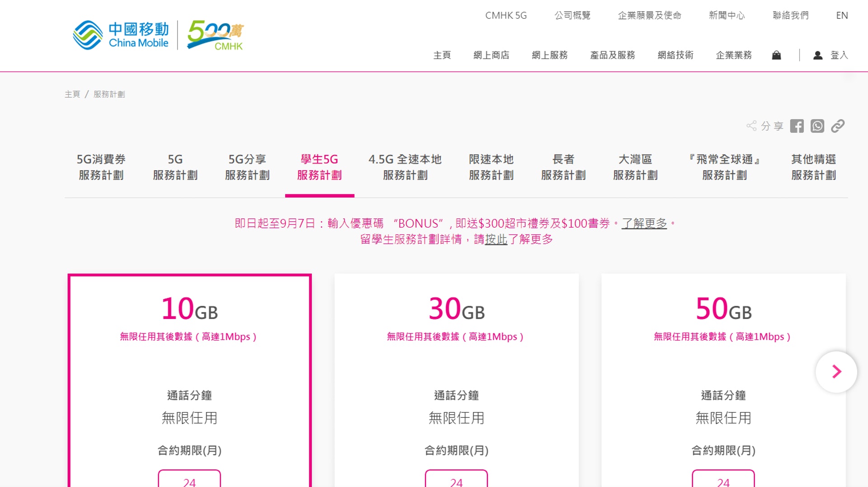Image resolution: width=868 pixels, height=487 pixels.
Task: Switch to 長者 服務計劃 tab
Action: 563,167
